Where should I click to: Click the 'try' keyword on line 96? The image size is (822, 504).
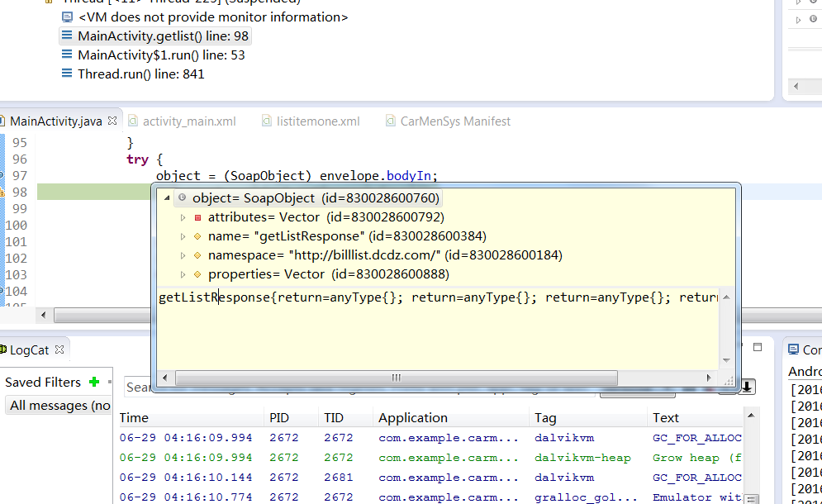coord(137,159)
